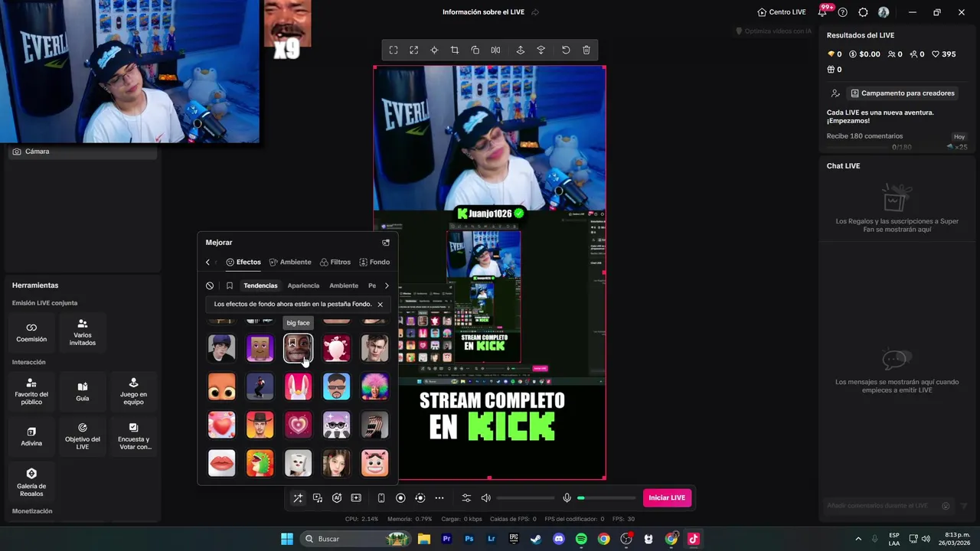
Task: Adjust the speaker volume slider
Action: (526, 498)
